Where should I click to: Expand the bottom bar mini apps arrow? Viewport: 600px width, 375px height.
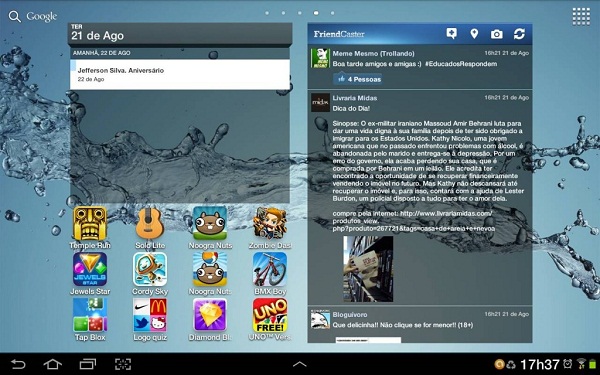pos(300,364)
